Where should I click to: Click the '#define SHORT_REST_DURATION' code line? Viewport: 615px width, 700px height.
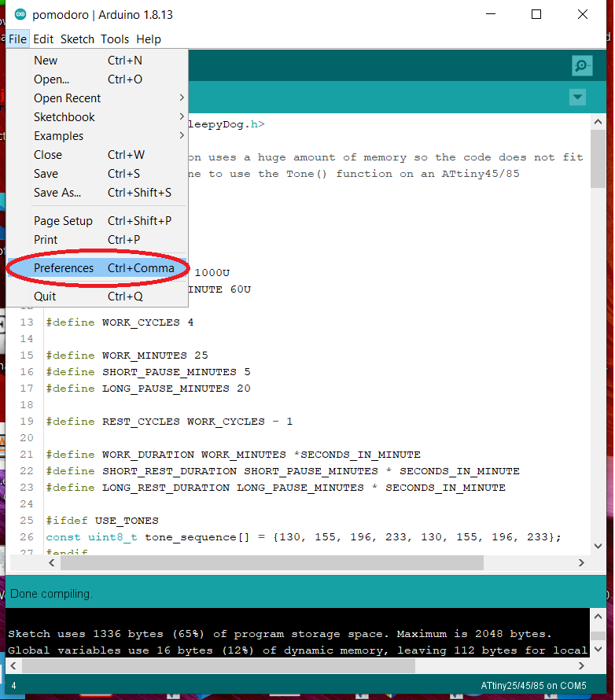click(282, 471)
